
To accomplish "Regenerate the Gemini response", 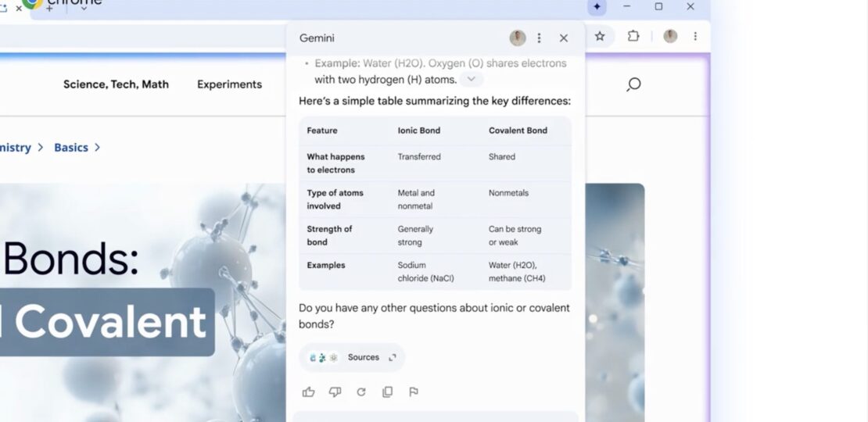I will tap(361, 392).
